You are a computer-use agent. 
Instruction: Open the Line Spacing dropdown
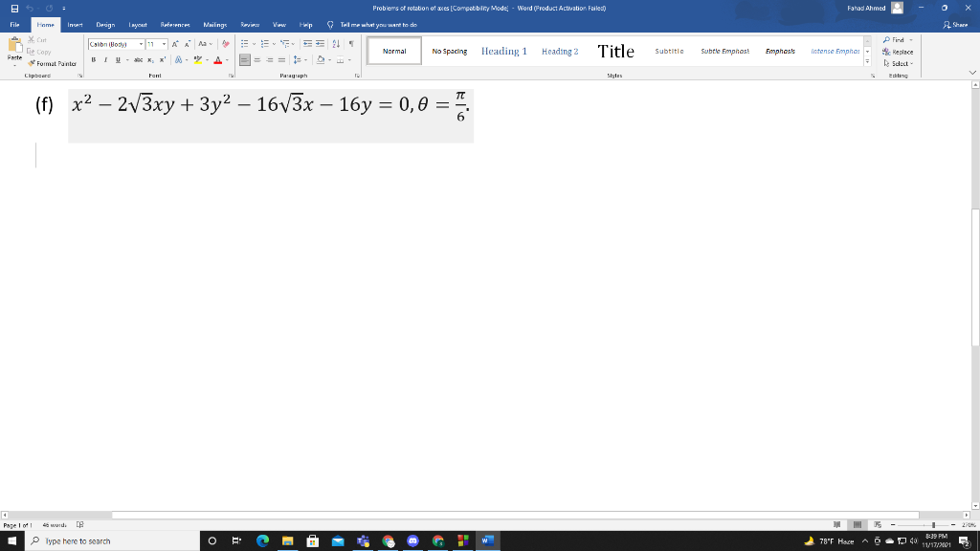tap(298, 59)
